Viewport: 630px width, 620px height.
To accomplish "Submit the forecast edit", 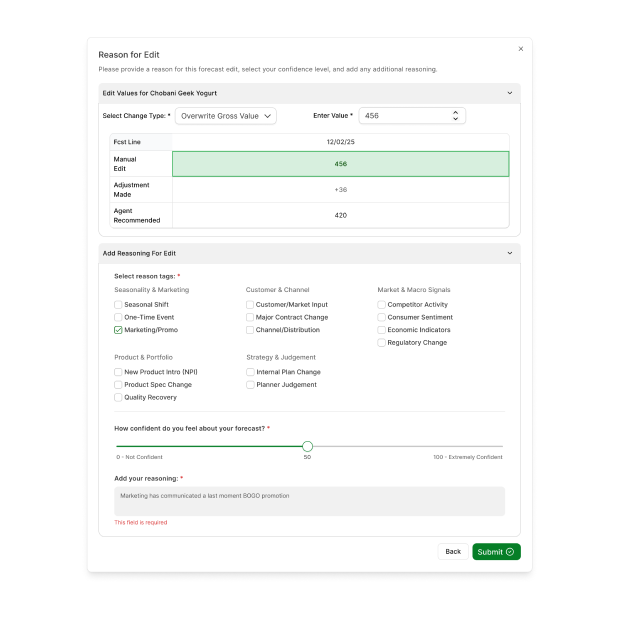I will pyautogui.click(x=496, y=552).
